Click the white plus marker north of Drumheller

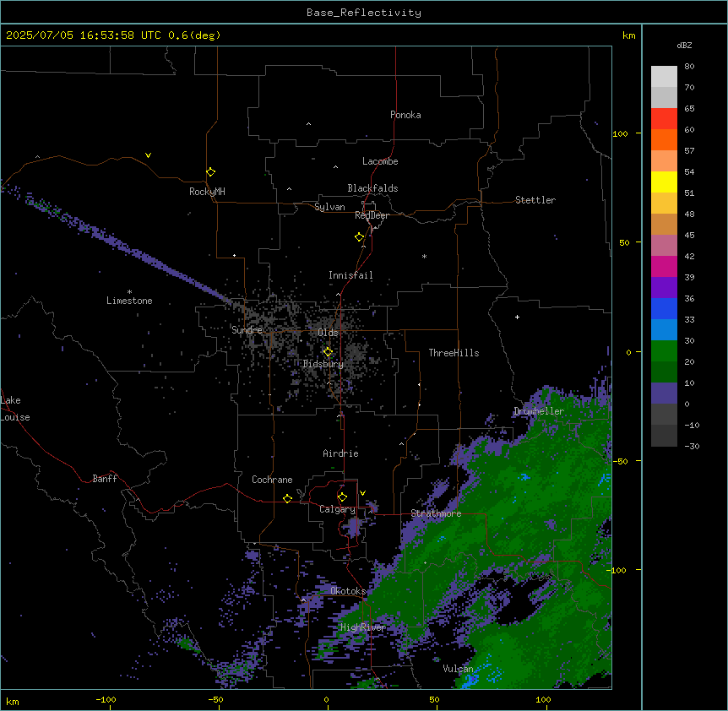click(x=517, y=317)
